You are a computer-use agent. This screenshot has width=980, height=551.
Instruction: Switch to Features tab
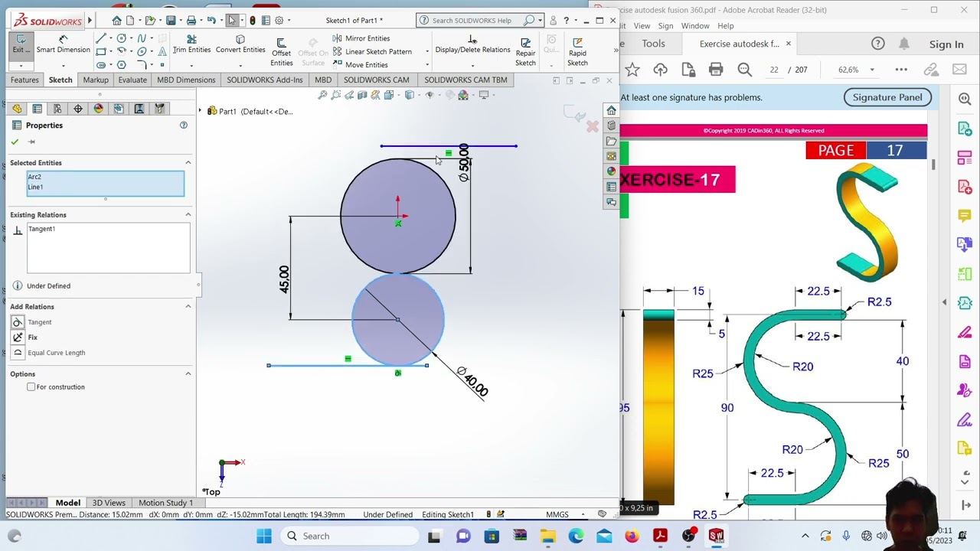(24, 80)
